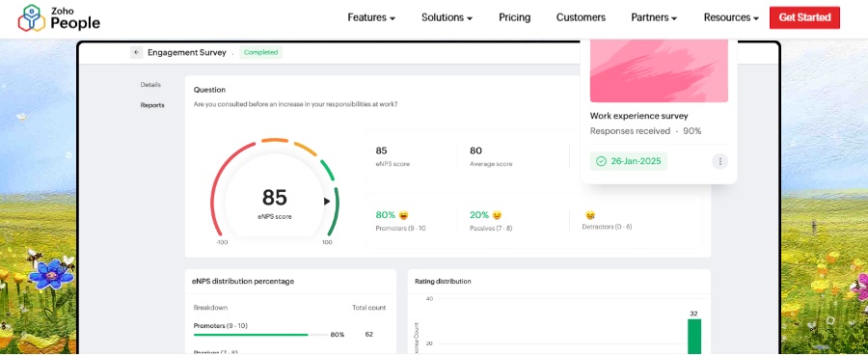Expand the Solutions dropdown menu
868x356 pixels.
pyautogui.click(x=447, y=17)
